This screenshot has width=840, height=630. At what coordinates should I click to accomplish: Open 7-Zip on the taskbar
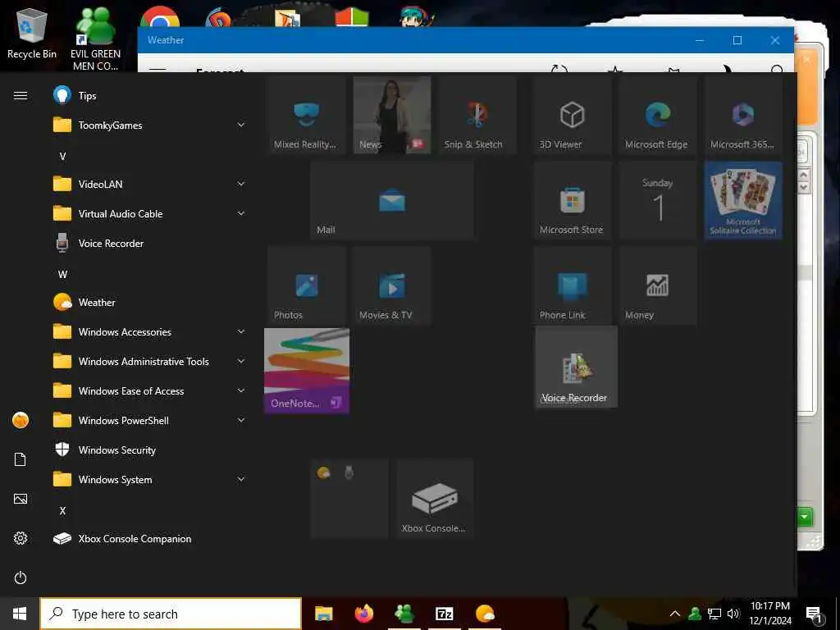click(x=445, y=614)
